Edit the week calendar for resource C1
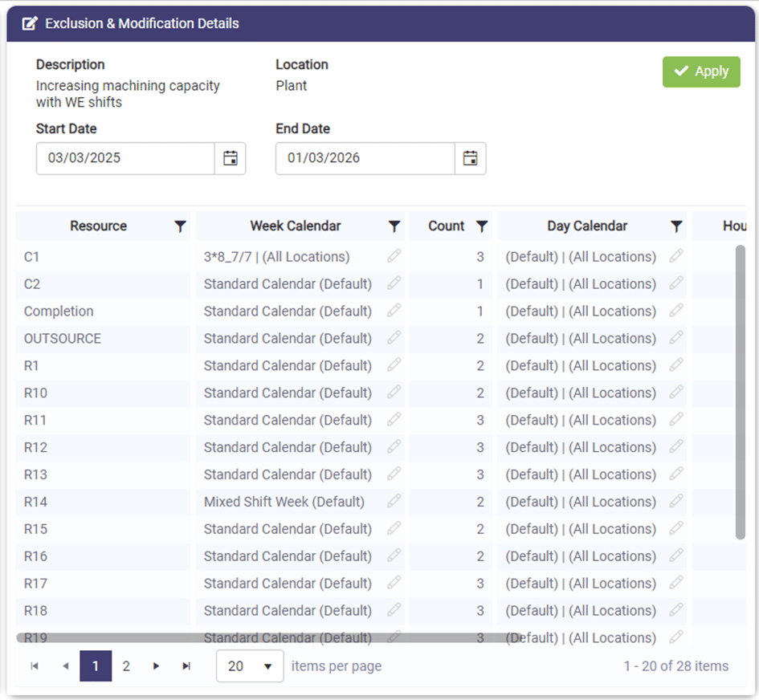 coord(394,256)
